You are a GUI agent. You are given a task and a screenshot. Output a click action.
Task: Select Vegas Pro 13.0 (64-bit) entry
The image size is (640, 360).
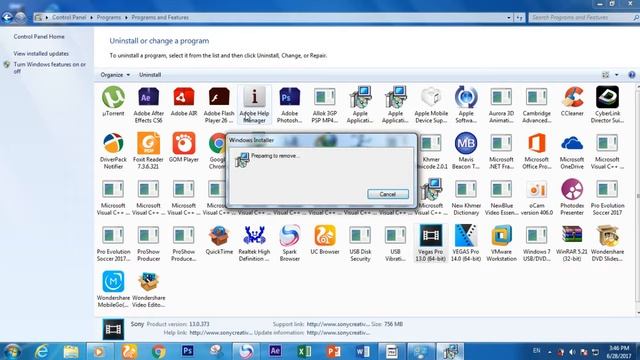[431, 243]
